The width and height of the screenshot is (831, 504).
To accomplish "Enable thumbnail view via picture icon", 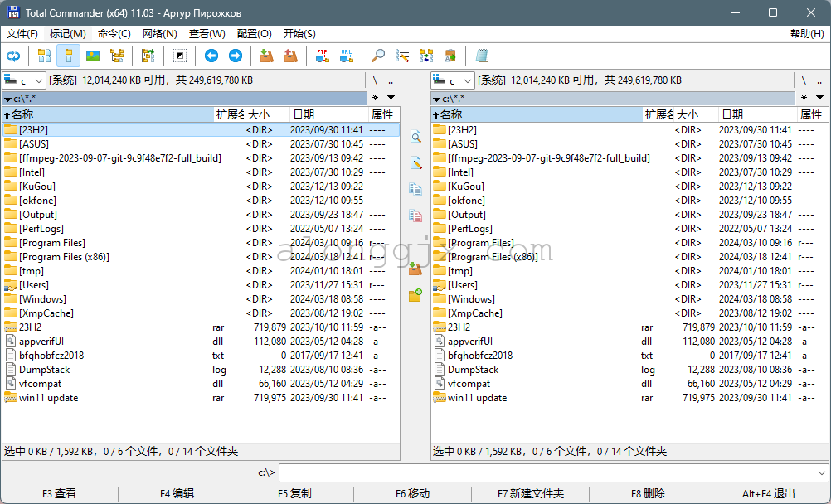I will pos(93,56).
